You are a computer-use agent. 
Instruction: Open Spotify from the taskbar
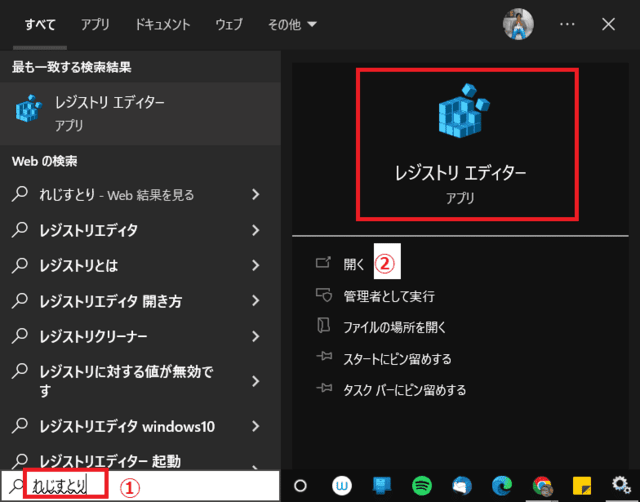tap(422, 486)
